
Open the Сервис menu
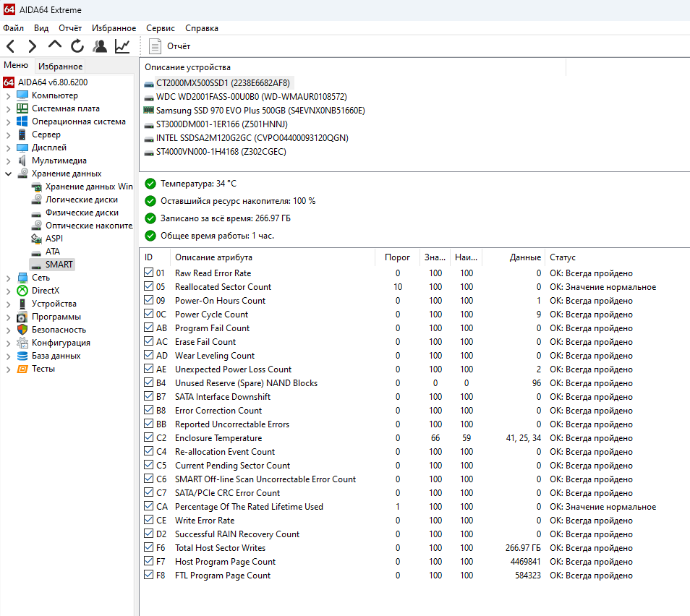pyautogui.click(x=160, y=28)
